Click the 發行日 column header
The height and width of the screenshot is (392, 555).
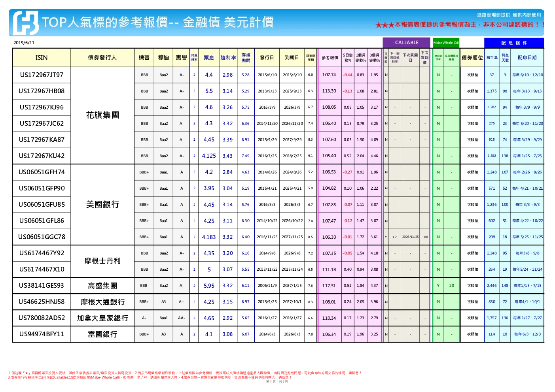pos(267,58)
